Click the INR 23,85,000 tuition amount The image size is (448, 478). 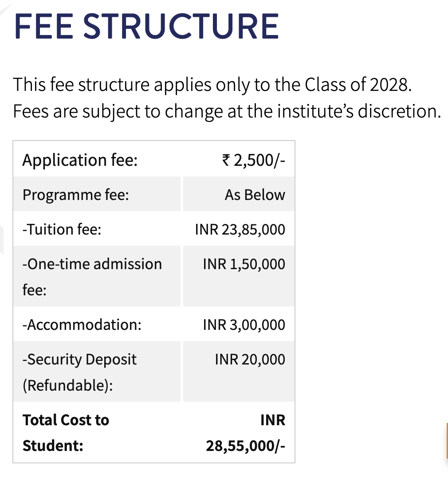click(x=240, y=229)
